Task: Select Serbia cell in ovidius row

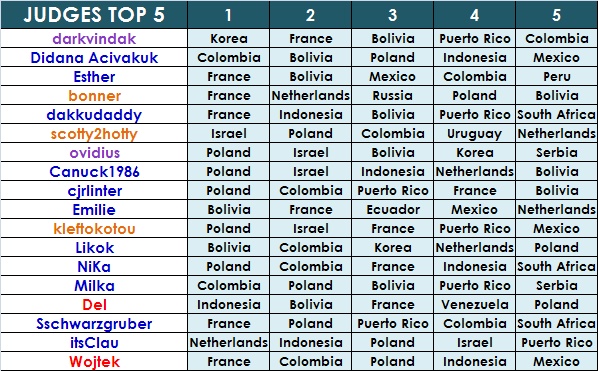Action: [556, 153]
